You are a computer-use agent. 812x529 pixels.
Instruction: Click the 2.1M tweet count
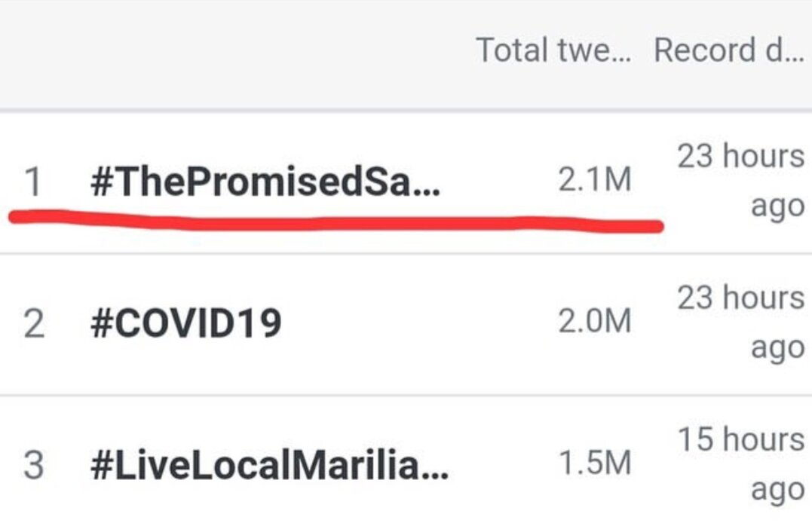pyautogui.click(x=595, y=179)
